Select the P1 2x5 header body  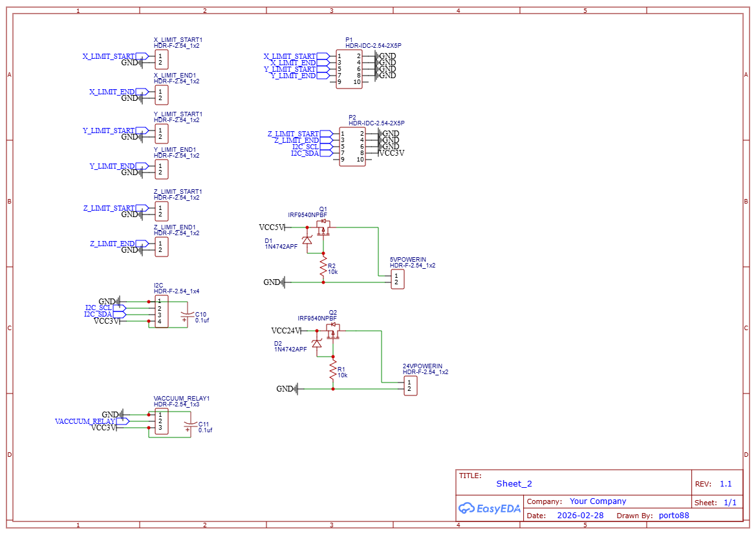(349, 69)
